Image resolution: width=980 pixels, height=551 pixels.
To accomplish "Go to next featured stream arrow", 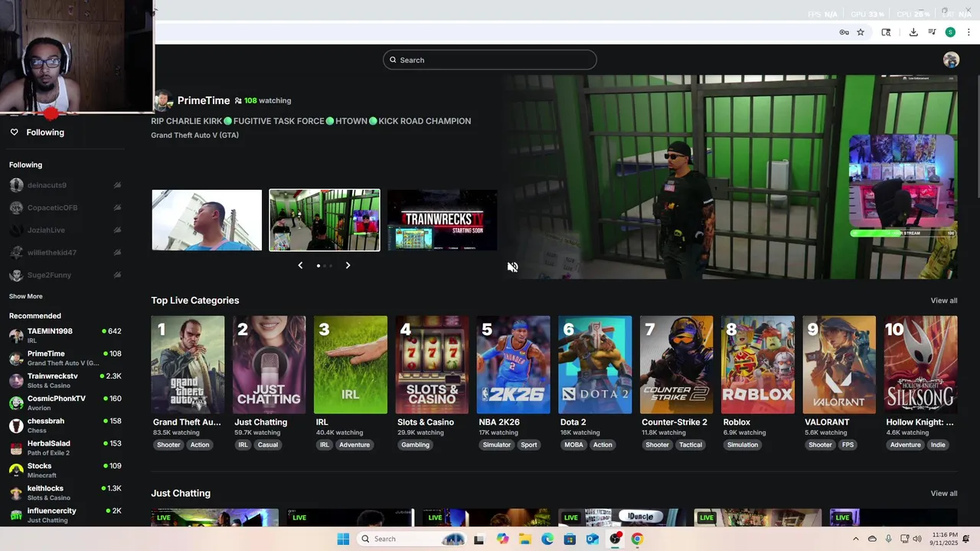I will point(348,266).
